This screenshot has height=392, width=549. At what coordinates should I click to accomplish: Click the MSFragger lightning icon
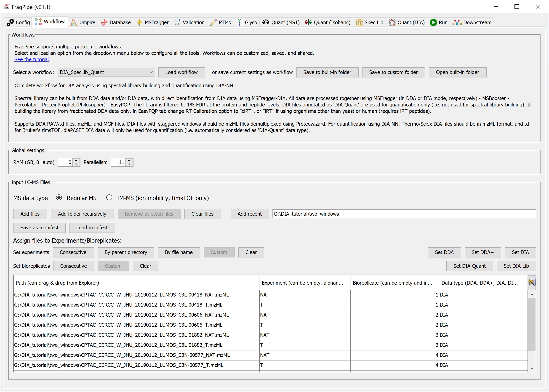139,22
